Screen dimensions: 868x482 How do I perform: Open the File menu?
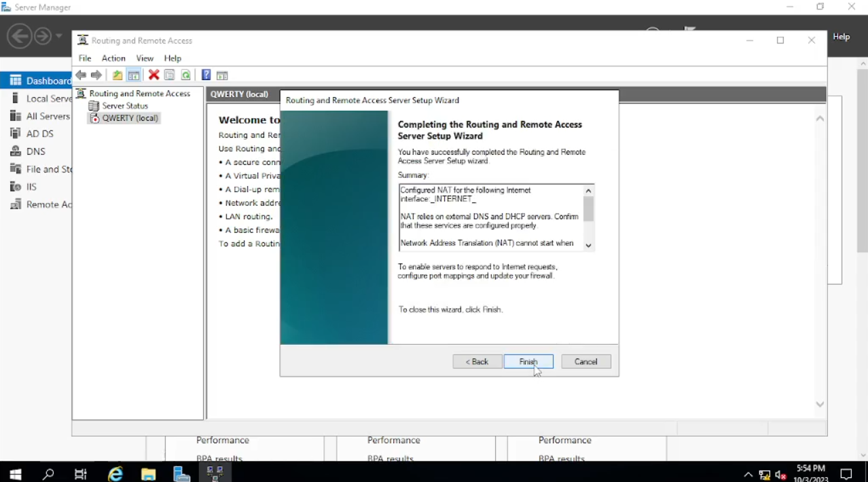(x=85, y=58)
